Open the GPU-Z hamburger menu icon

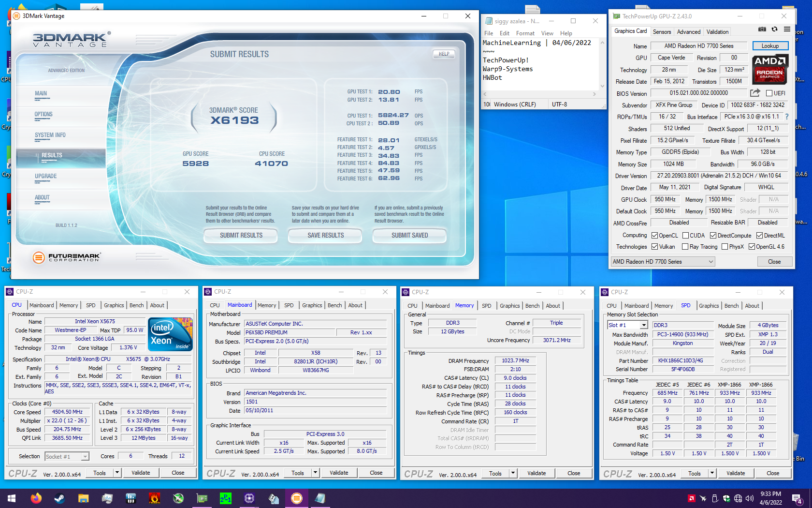click(x=787, y=30)
